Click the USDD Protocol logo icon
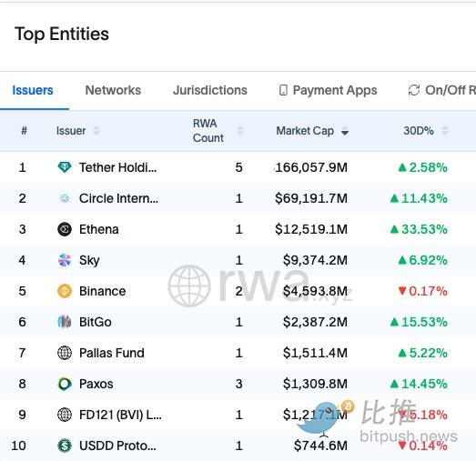The width and height of the screenshot is (476, 461). pos(65,446)
